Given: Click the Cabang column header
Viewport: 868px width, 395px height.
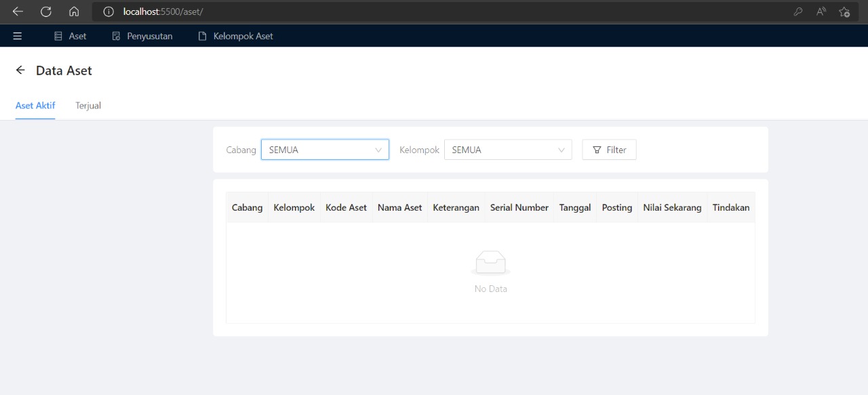Looking at the screenshot, I should click(248, 207).
